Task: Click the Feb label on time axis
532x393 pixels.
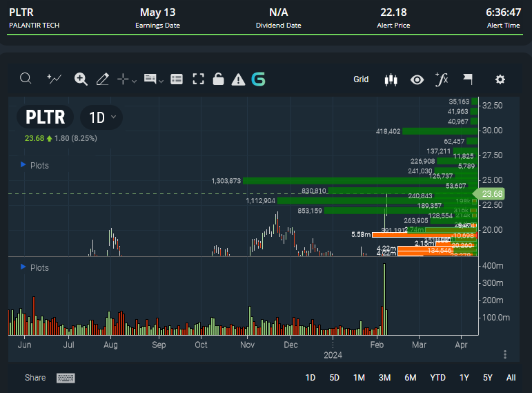Action: click(377, 345)
